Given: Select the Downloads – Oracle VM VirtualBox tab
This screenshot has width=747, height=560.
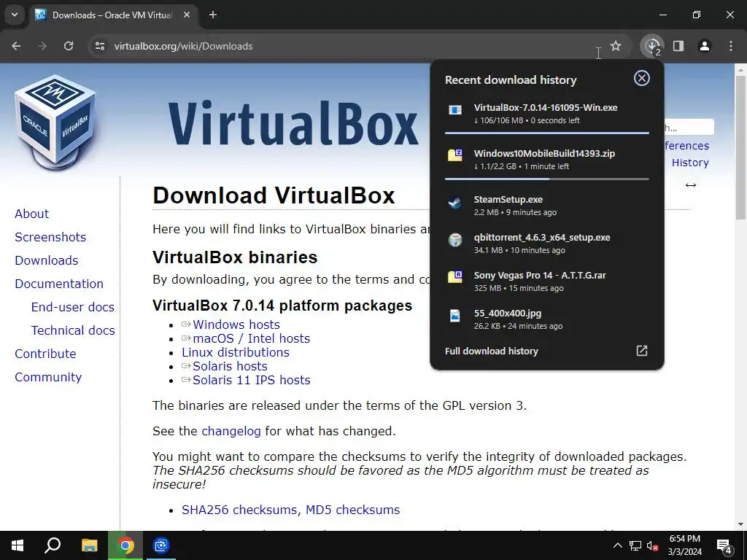Looking at the screenshot, I should [112, 15].
